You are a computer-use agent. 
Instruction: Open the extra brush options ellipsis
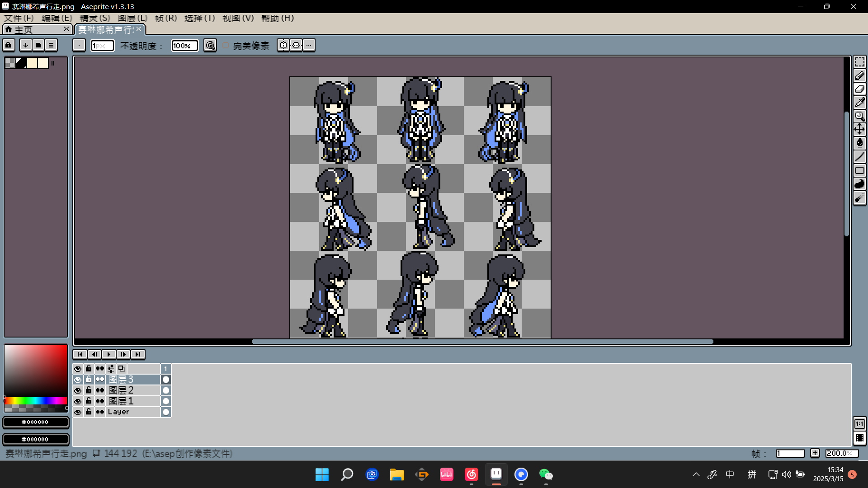tap(309, 45)
